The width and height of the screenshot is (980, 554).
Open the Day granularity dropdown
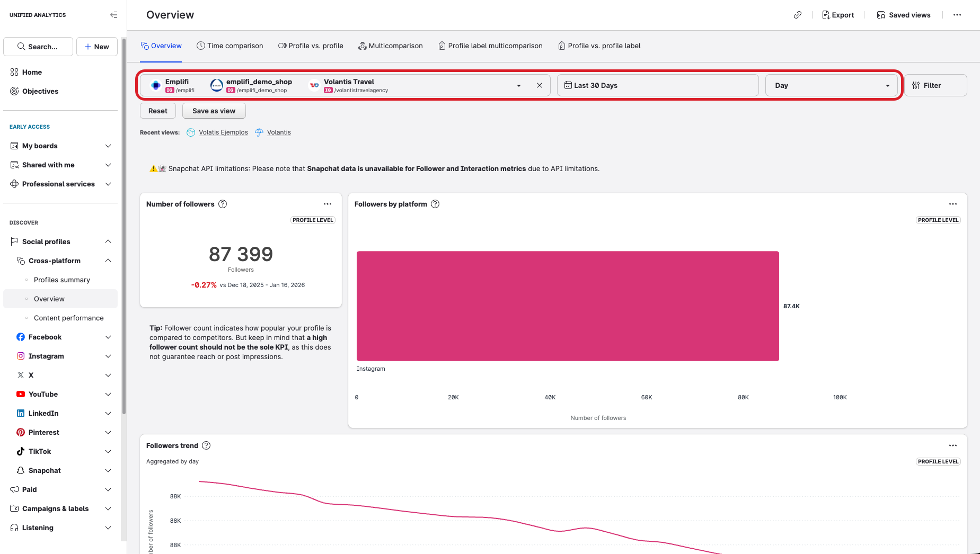click(x=831, y=85)
